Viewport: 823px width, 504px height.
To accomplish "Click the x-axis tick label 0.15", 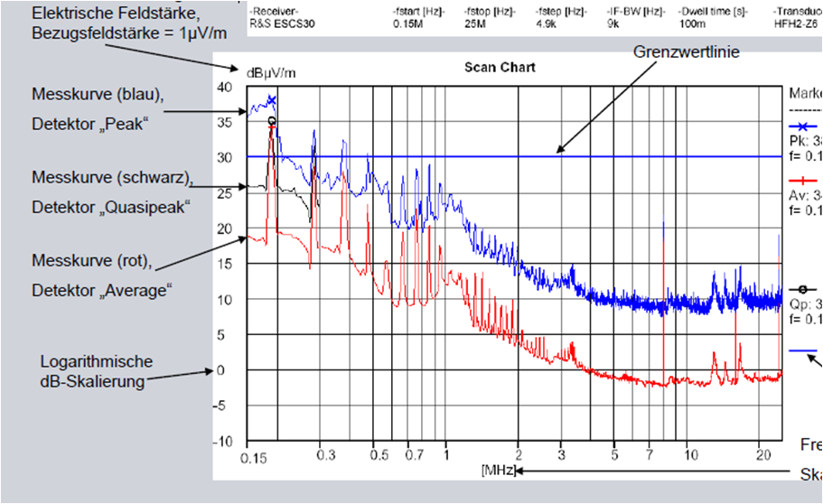I will [254, 458].
